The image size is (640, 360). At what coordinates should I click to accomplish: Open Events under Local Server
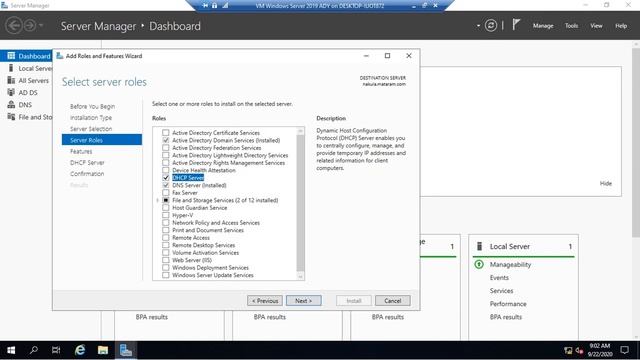click(x=499, y=278)
